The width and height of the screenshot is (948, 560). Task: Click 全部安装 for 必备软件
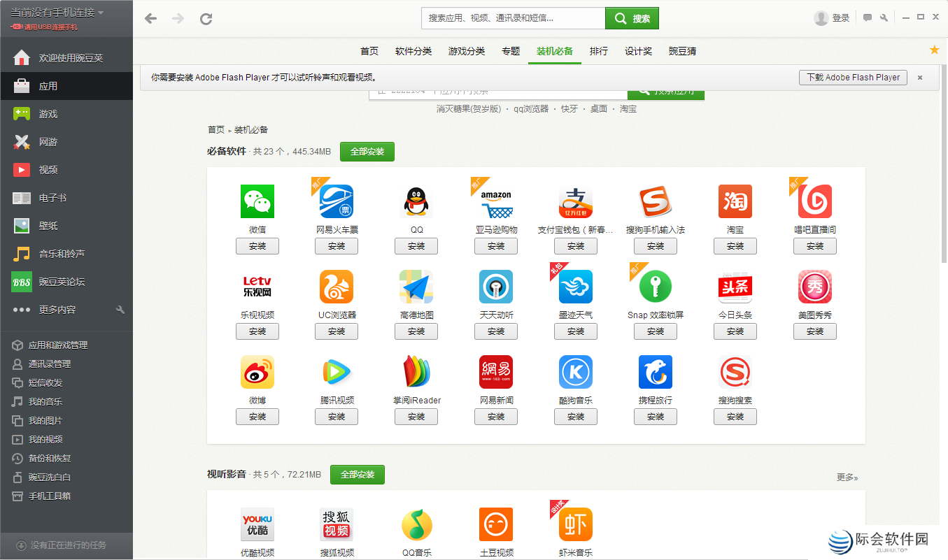coord(367,151)
